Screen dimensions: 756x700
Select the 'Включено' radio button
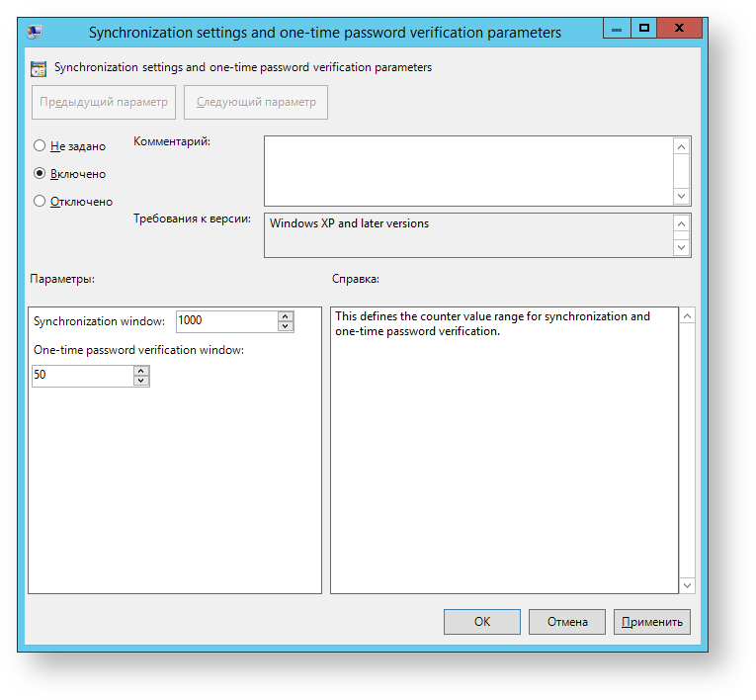[x=40, y=173]
